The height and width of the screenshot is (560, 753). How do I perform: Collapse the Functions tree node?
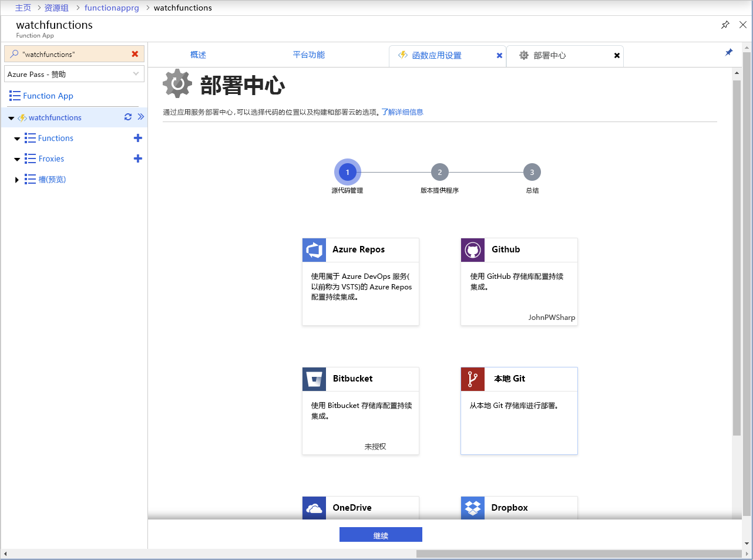point(17,139)
